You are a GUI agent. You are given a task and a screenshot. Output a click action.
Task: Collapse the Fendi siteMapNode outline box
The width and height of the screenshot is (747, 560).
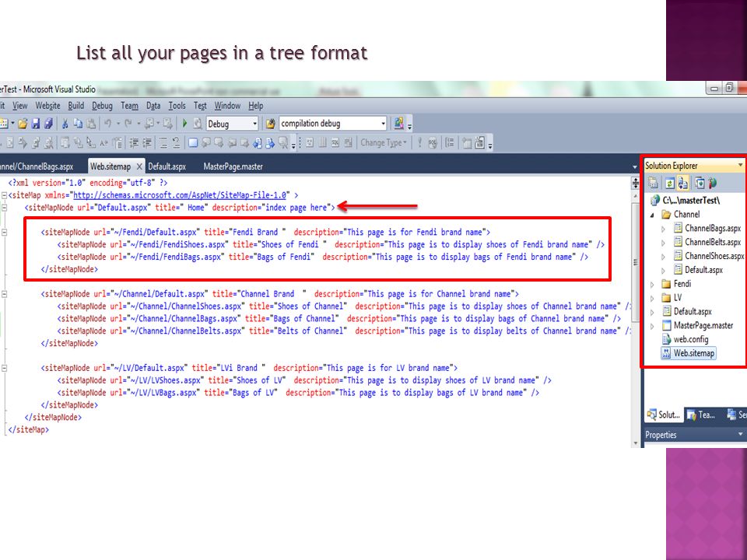4,233
